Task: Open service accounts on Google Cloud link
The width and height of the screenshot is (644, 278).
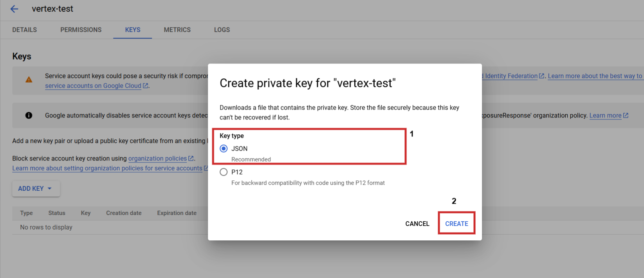Action: coord(93,86)
